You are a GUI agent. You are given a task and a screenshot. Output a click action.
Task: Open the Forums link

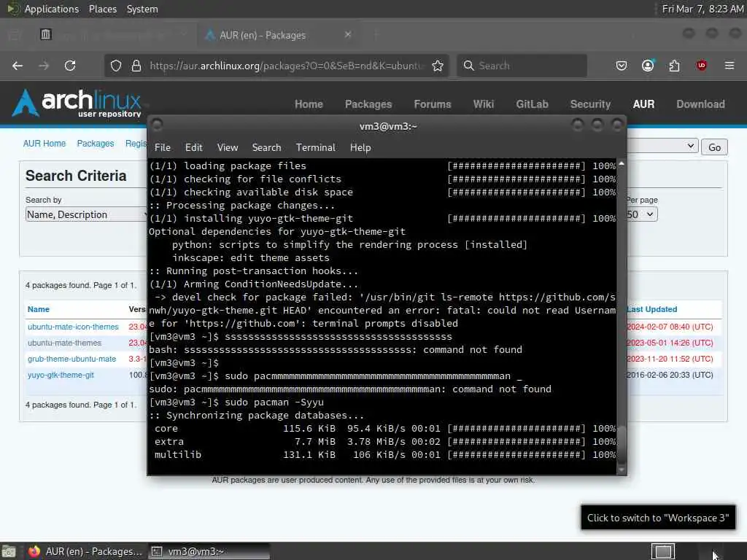[432, 104]
